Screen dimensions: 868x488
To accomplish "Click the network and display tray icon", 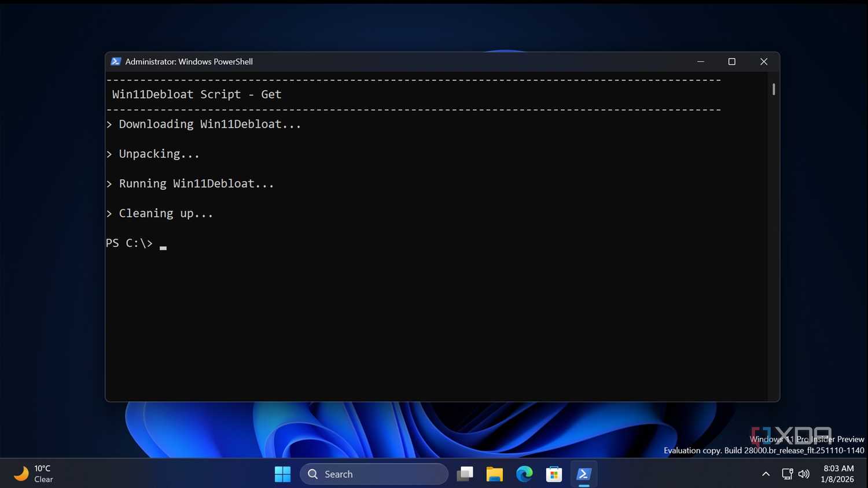I will click(x=787, y=474).
